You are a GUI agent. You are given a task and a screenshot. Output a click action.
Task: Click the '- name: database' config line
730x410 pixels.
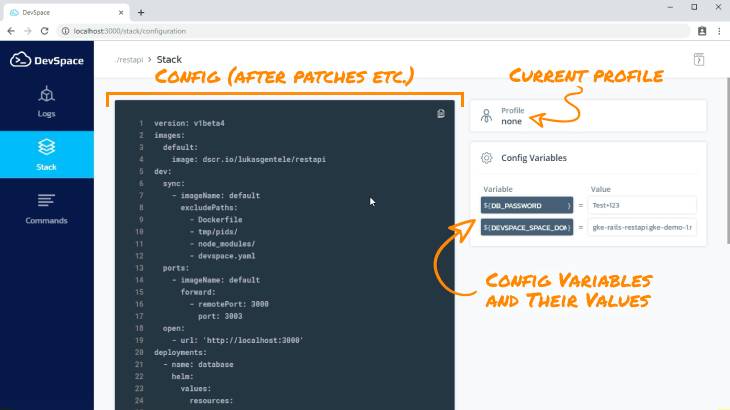198,365
